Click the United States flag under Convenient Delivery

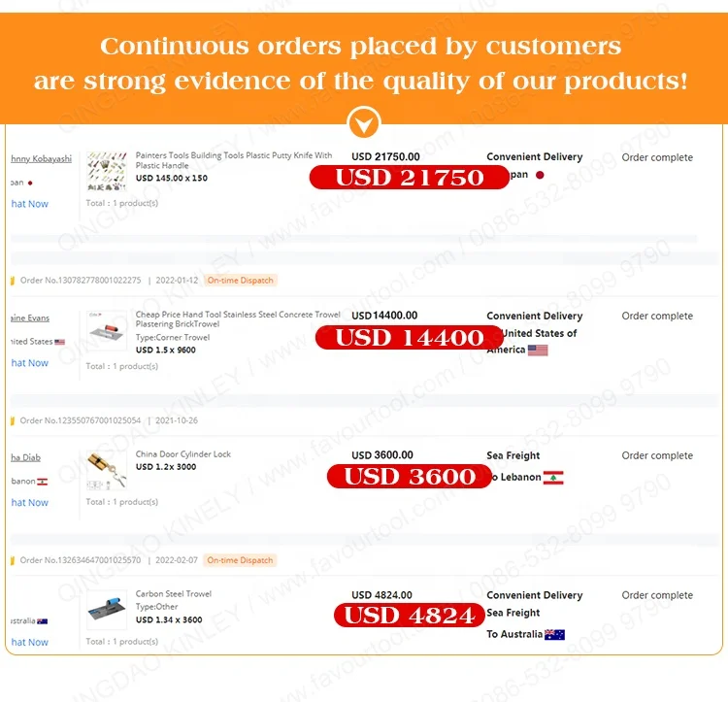coord(538,351)
